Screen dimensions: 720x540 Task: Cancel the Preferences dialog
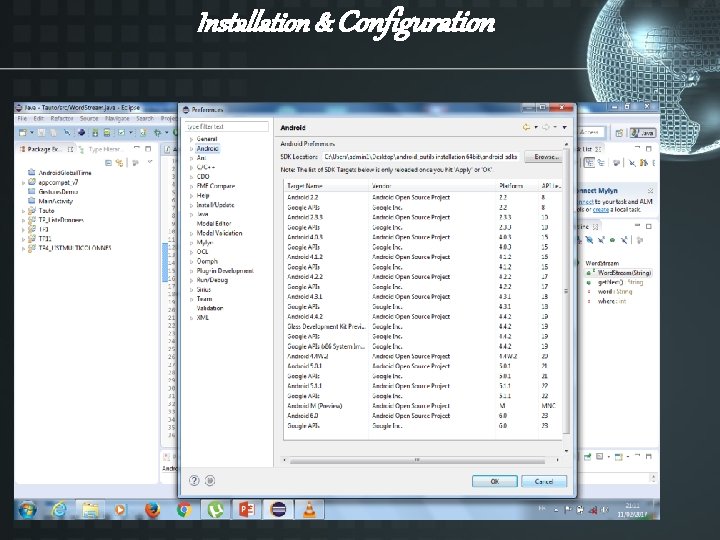point(543,481)
